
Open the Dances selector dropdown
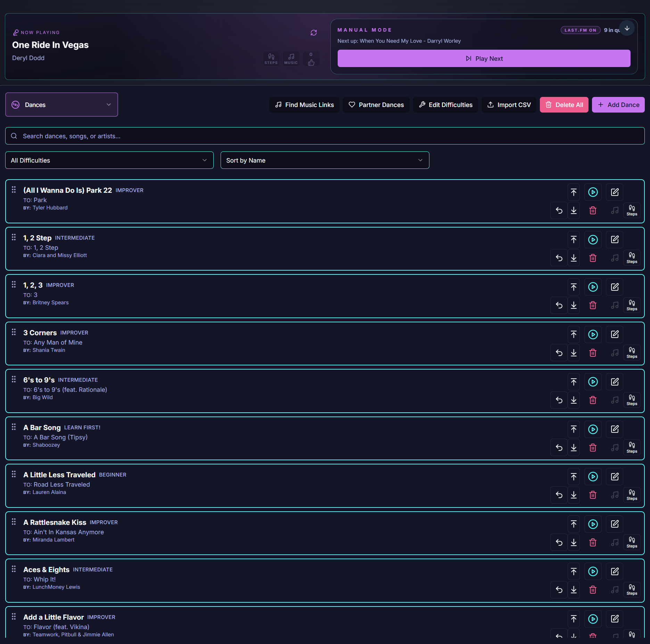tap(61, 105)
